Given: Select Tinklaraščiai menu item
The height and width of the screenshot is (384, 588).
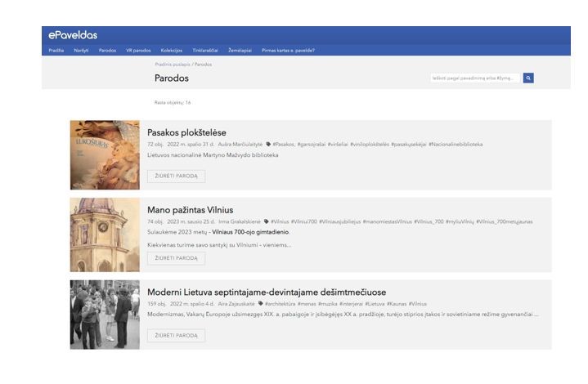Looking at the screenshot, I should pyautogui.click(x=205, y=50).
